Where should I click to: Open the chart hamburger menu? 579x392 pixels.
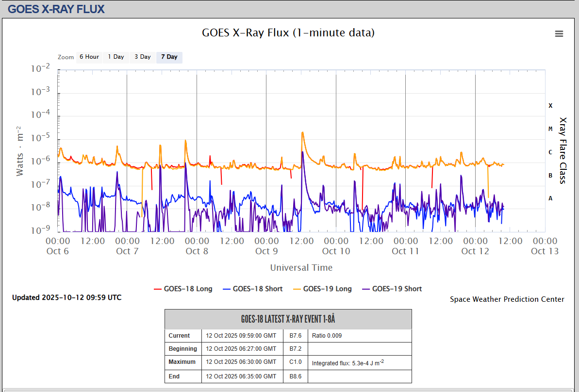click(x=559, y=33)
